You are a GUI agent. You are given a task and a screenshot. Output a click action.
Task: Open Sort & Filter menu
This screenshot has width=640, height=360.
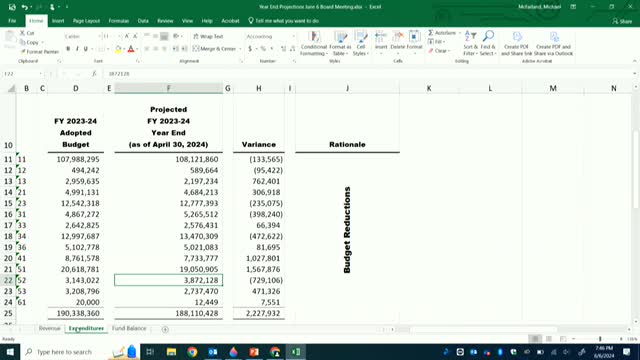470,43
